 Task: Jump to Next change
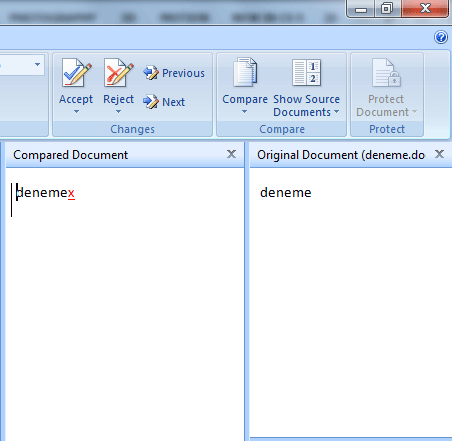[164, 102]
